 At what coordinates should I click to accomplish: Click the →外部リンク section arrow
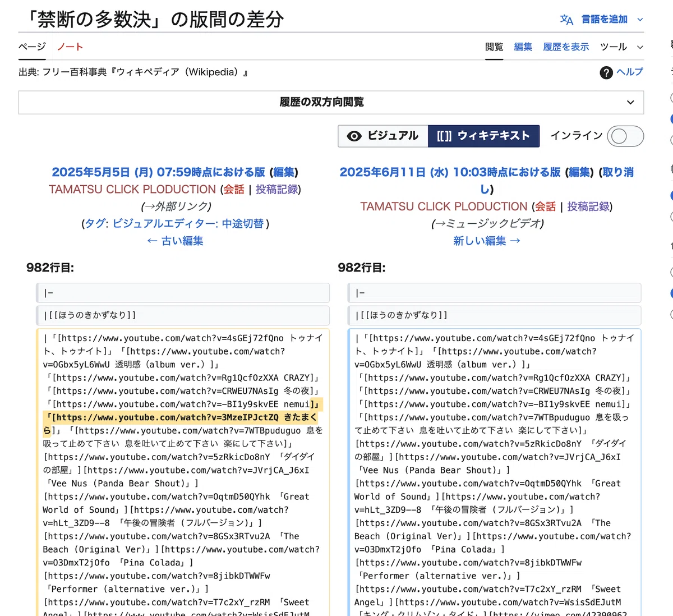[149, 206]
